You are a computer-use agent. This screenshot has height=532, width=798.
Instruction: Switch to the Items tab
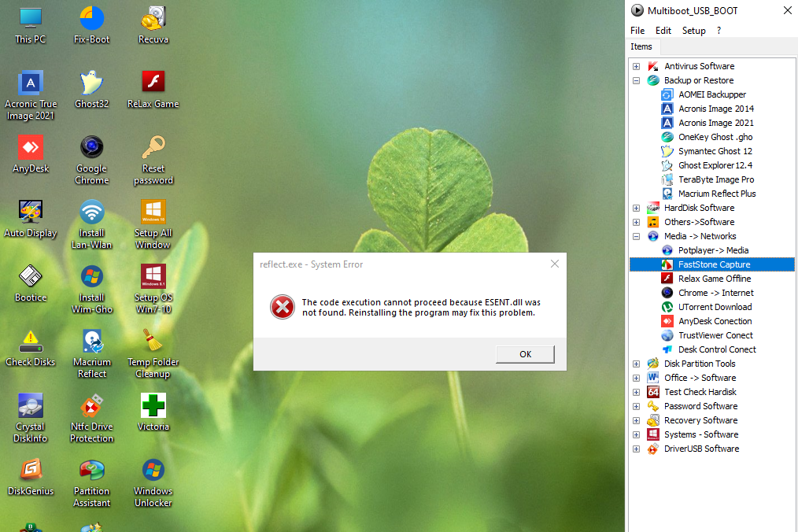click(x=641, y=46)
